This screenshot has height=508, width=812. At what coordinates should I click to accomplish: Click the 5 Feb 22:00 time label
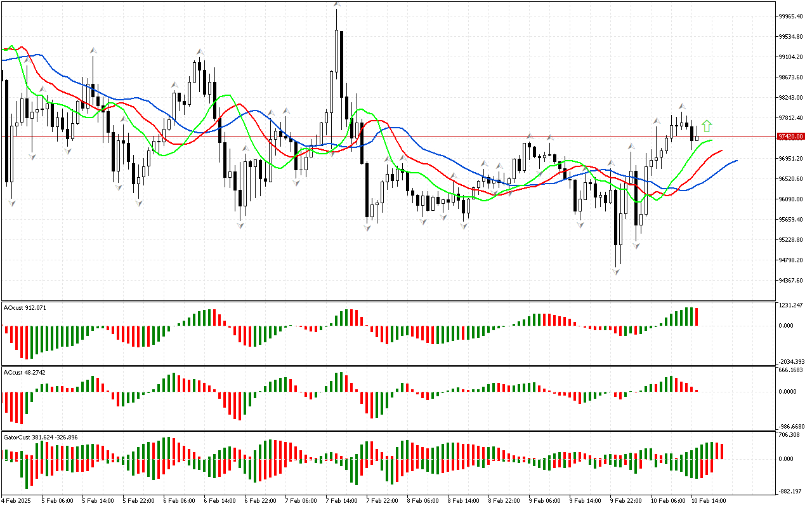[x=139, y=500]
